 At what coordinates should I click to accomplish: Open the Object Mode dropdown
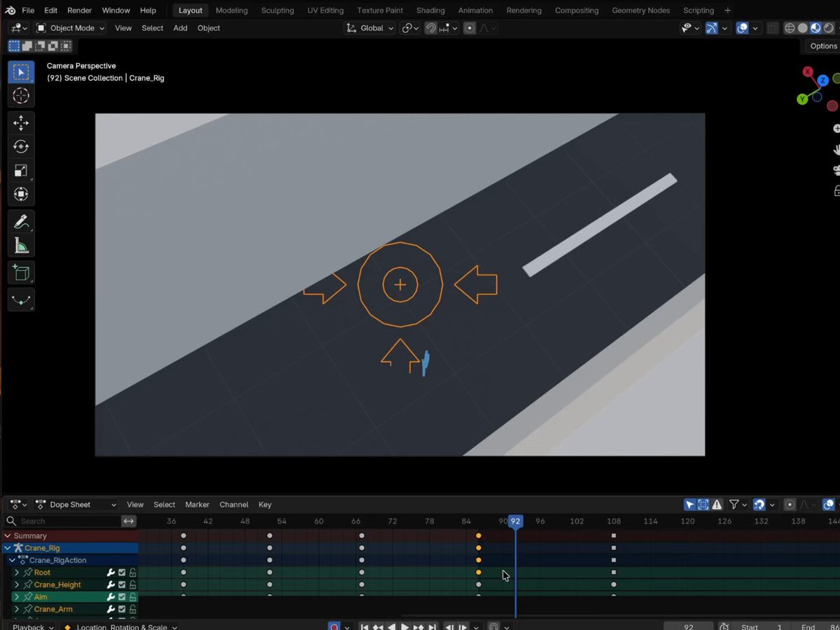pos(70,28)
